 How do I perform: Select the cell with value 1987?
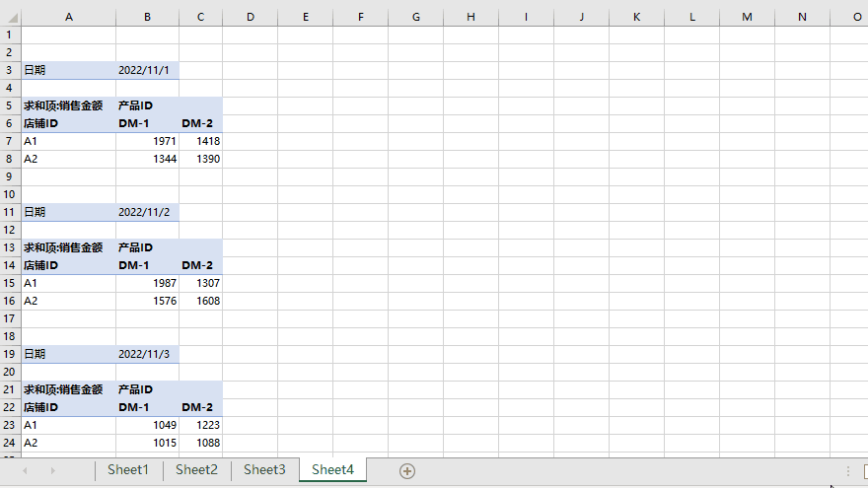pyautogui.click(x=147, y=283)
